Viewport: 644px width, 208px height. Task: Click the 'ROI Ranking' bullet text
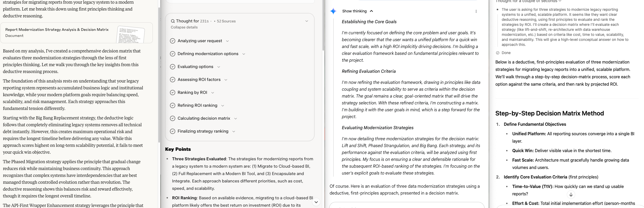coord(184,198)
